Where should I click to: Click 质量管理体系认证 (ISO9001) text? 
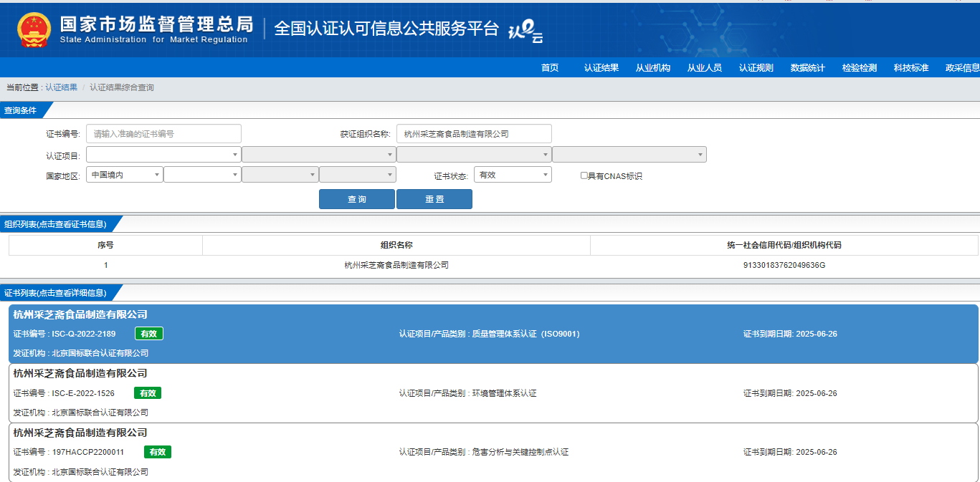pyautogui.click(x=525, y=334)
